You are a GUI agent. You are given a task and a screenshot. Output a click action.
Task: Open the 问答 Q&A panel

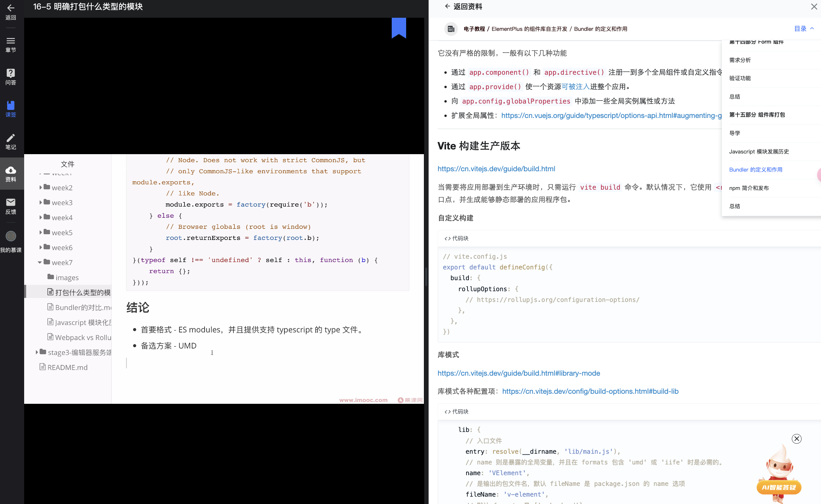tap(11, 77)
